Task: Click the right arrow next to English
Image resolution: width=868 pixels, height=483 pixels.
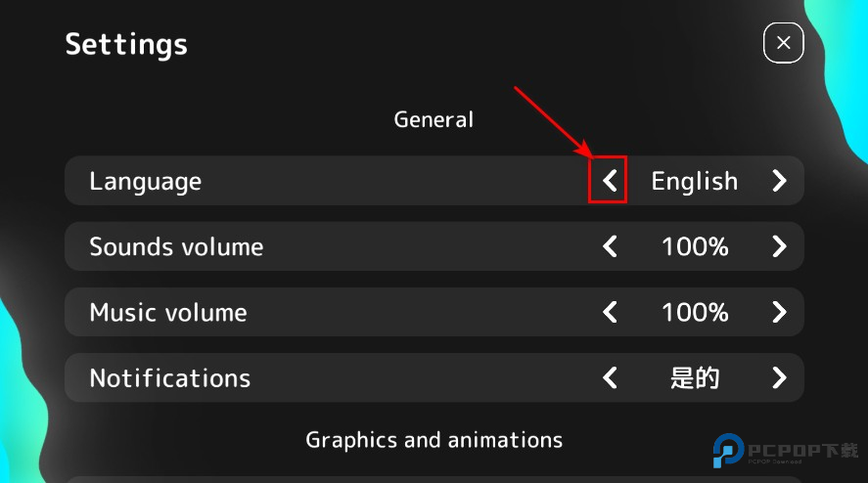Action: (779, 181)
